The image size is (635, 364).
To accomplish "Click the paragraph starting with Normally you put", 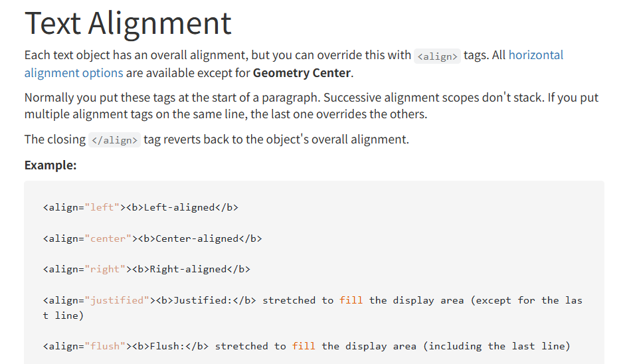I will pos(311,106).
